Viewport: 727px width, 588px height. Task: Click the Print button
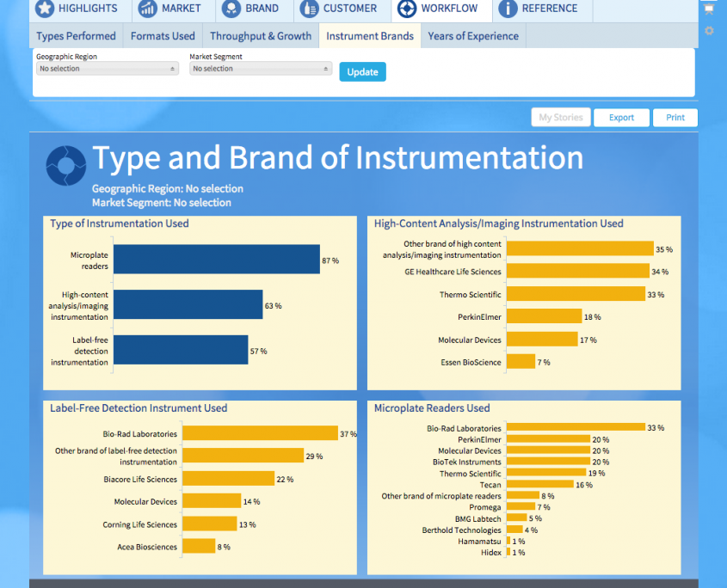(675, 118)
